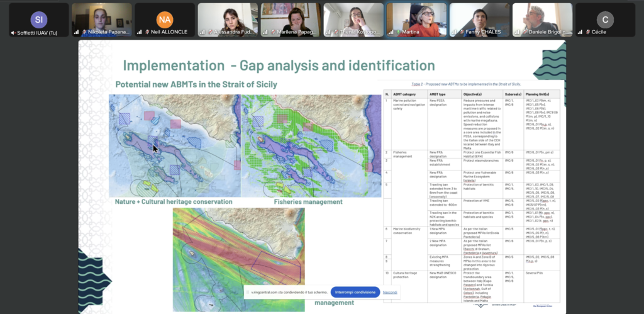
Task: Hide the sharing bar via Nascondi link
Action: pos(390,293)
